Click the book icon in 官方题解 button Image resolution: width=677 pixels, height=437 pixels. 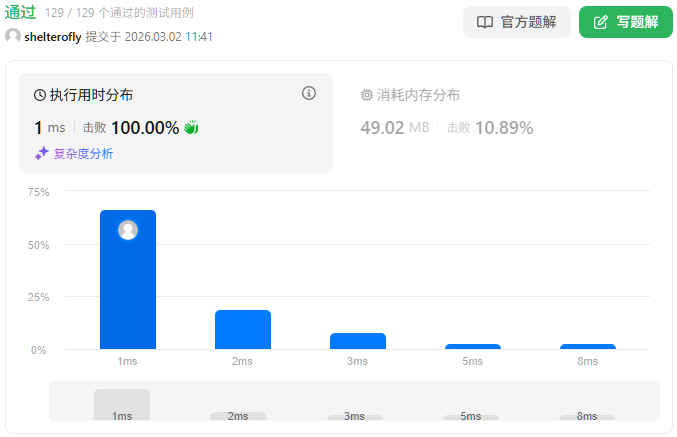pyautogui.click(x=485, y=22)
